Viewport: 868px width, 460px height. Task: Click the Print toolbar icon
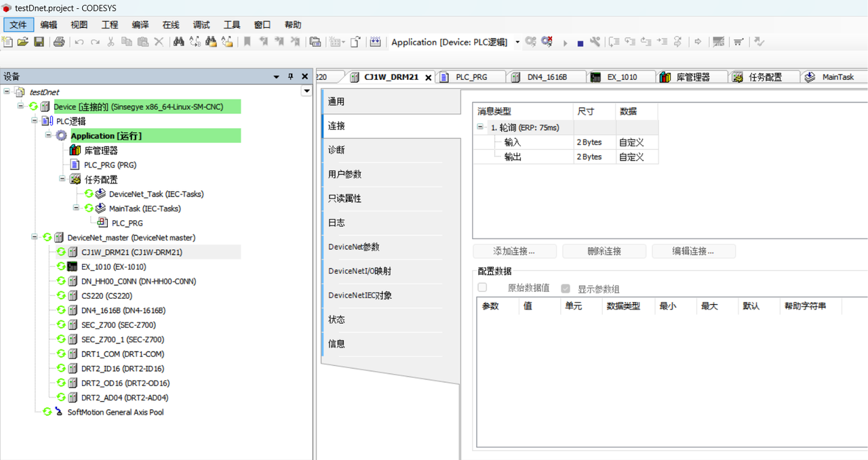tap(59, 42)
